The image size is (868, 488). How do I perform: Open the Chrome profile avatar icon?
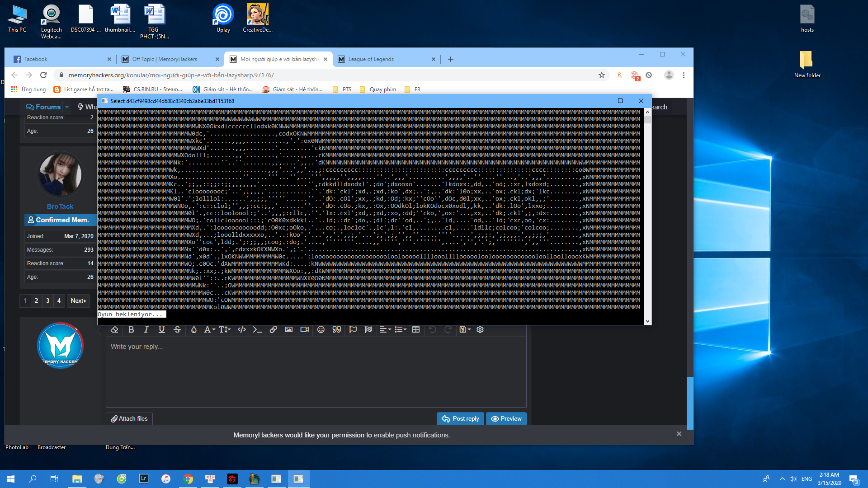coord(669,75)
